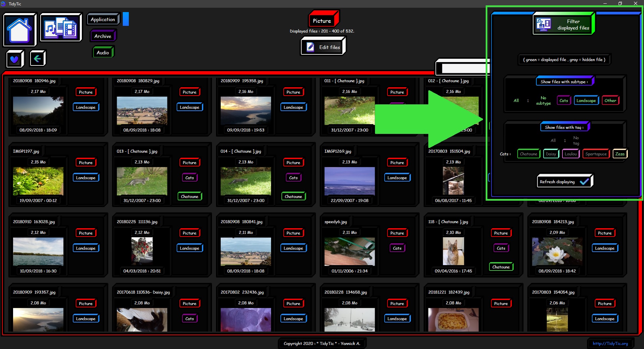Viewport: 644px width, 349px height.
Task: Toggle the Landscape subtype filter
Action: pyautogui.click(x=586, y=100)
